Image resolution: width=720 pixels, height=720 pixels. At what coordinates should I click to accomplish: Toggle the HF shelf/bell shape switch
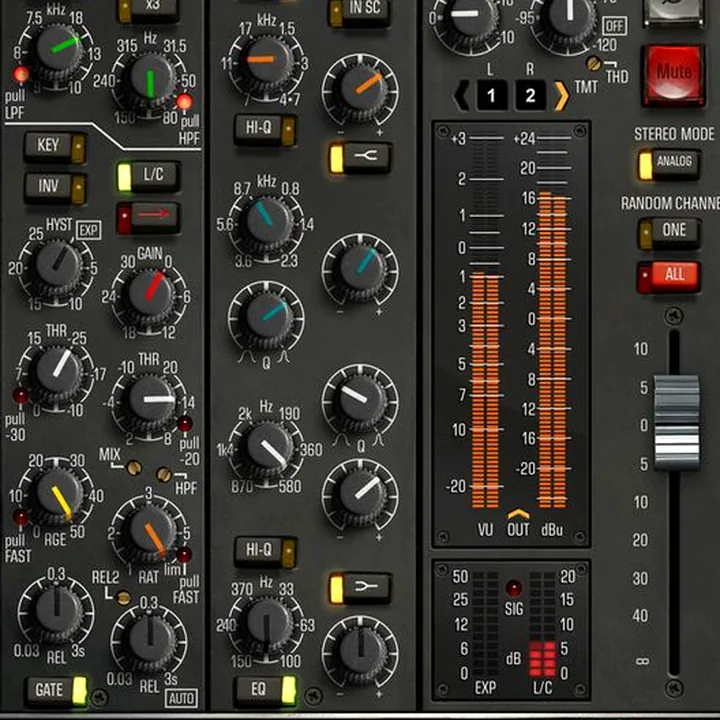click(x=360, y=158)
